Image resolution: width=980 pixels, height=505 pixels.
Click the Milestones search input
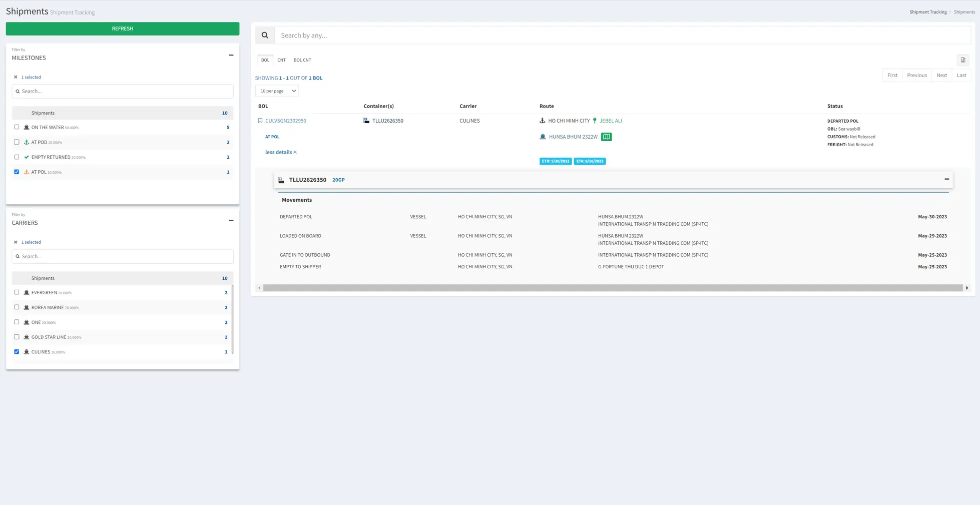click(123, 91)
